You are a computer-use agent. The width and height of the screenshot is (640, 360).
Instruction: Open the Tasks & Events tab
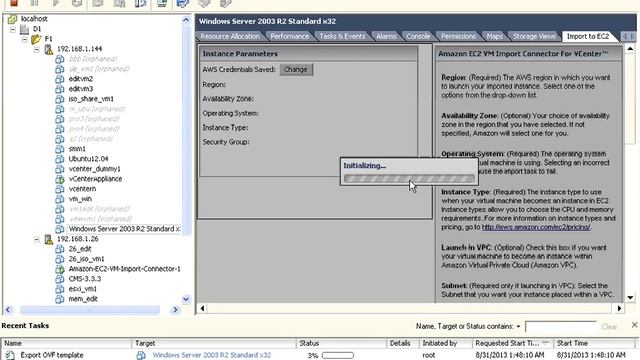click(342, 36)
